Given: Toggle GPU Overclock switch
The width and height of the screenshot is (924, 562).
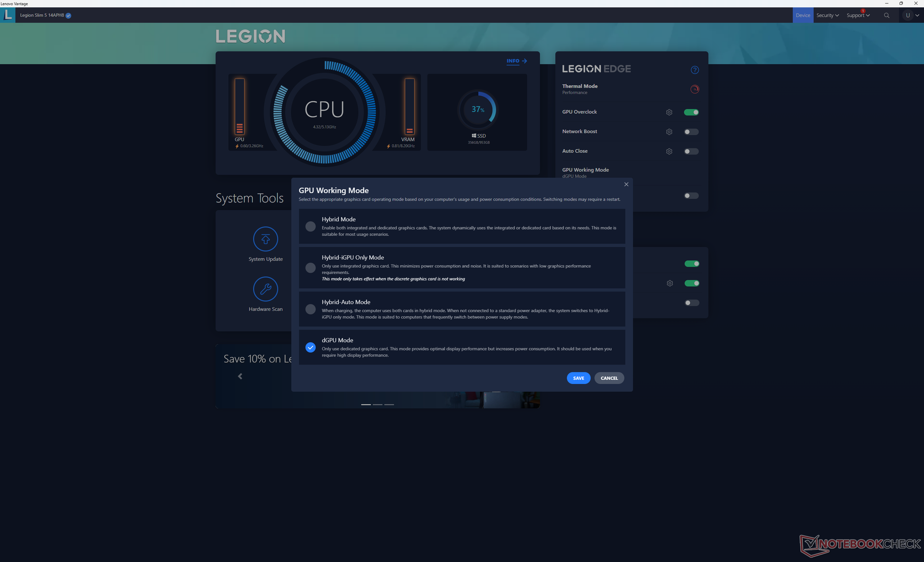Looking at the screenshot, I should 691,112.
